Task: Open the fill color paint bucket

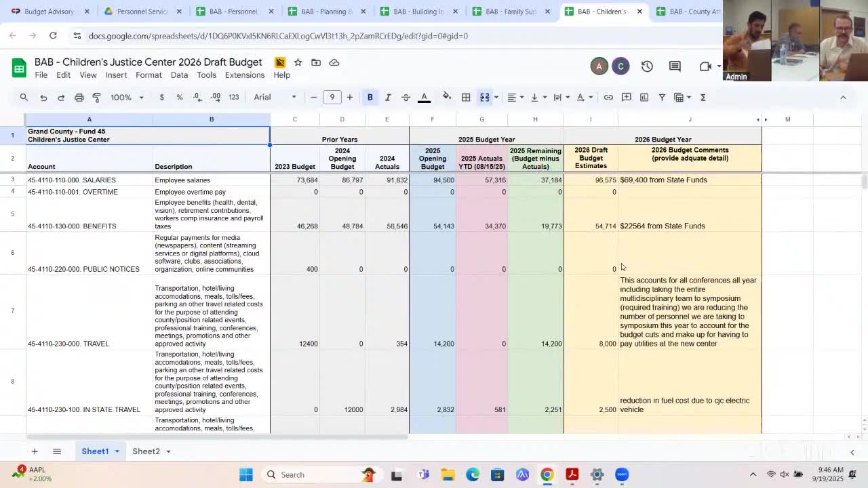Action: pyautogui.click(x=446, y=98)
